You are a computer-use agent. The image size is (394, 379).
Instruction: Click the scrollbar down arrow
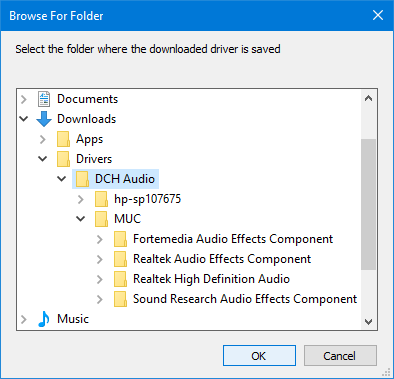(368, 322)
